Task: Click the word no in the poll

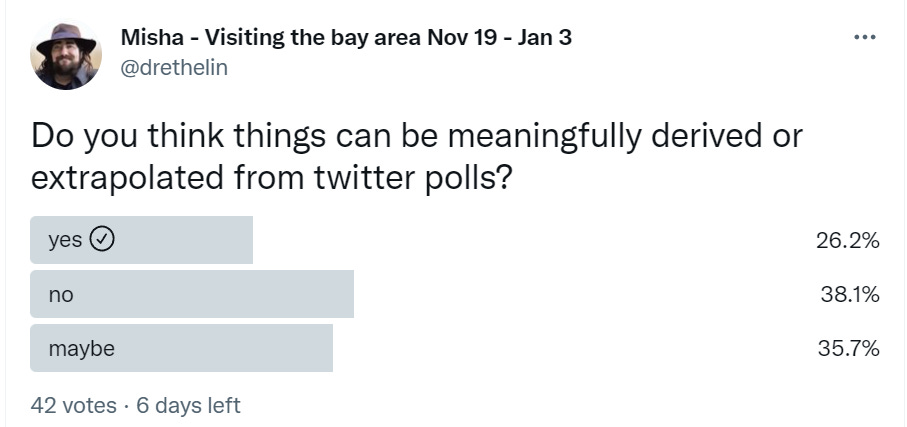Action: click(x=61, y=295)
